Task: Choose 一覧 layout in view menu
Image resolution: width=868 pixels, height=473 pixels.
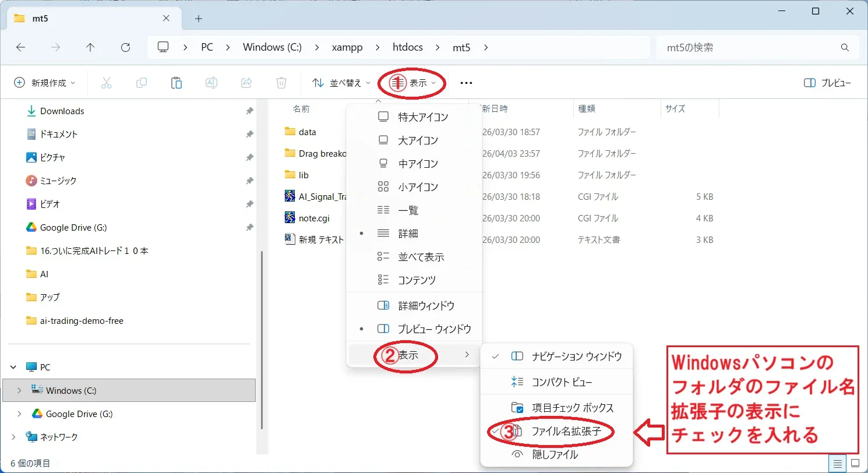Action: tap(408, 210)
